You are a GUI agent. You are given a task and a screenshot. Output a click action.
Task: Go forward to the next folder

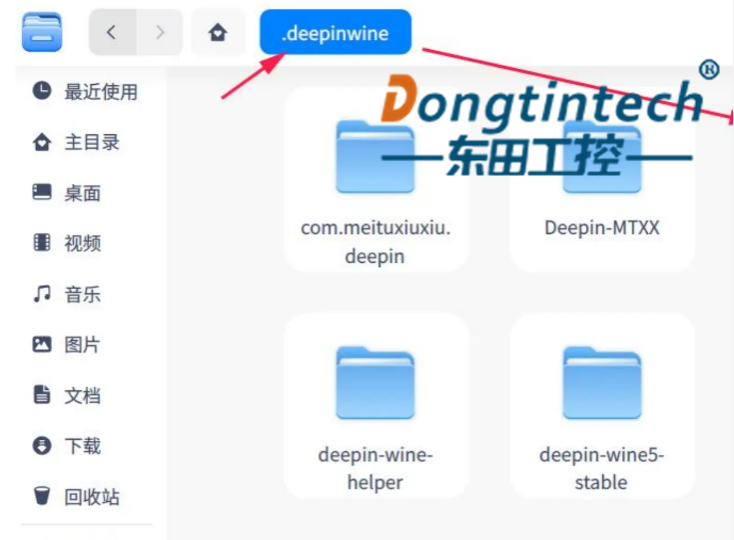coord(160,32)
